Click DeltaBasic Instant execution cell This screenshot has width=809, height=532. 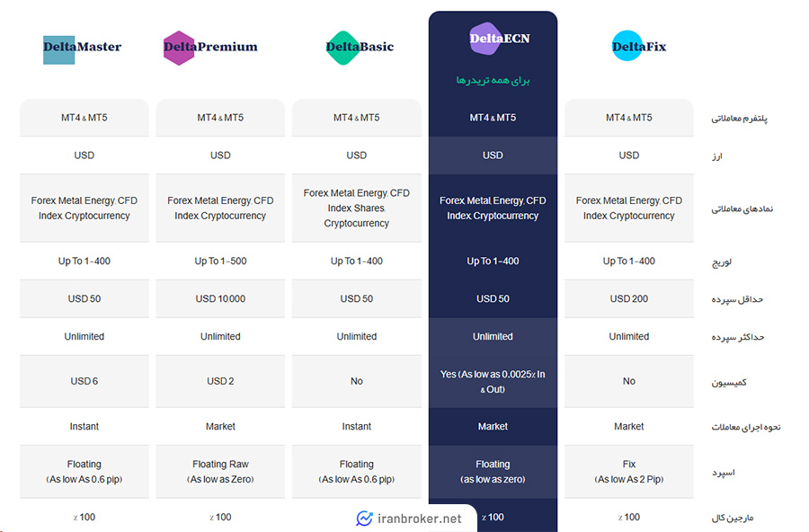357,427
